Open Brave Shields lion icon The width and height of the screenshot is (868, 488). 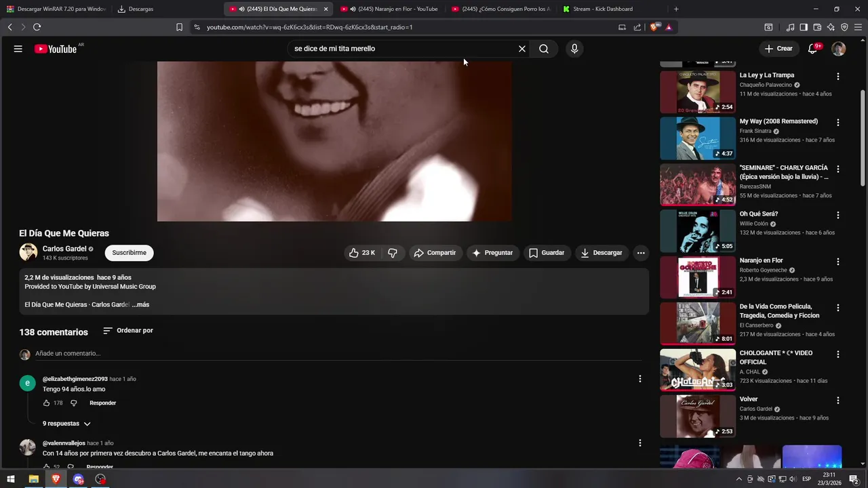[x=654, y=27]
